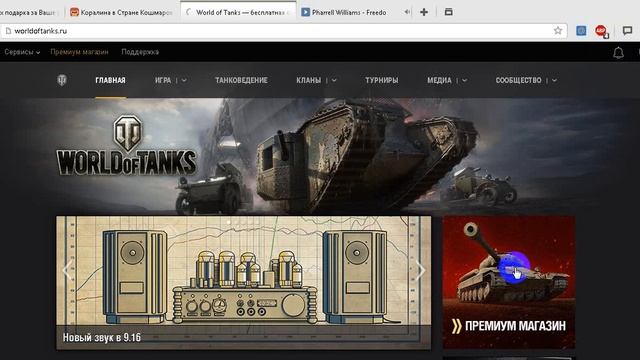Screen dimensions: 640x360
Task: Expand the СООБЩЕСТВО menu chevron
Action: [x=554, y=80]
